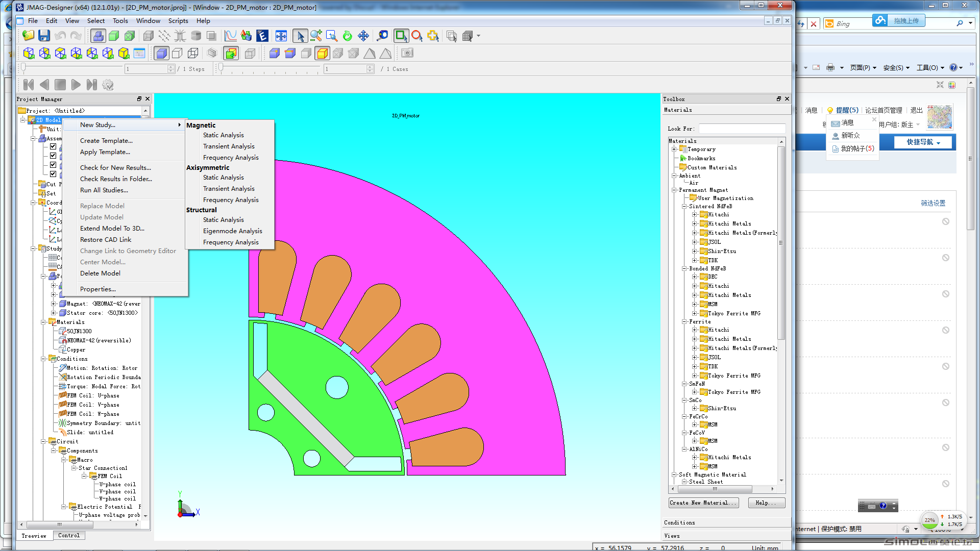Viewport: 980px width, 551px height.
Task: Click the Static Analysis under Structural
Action: 224,219
